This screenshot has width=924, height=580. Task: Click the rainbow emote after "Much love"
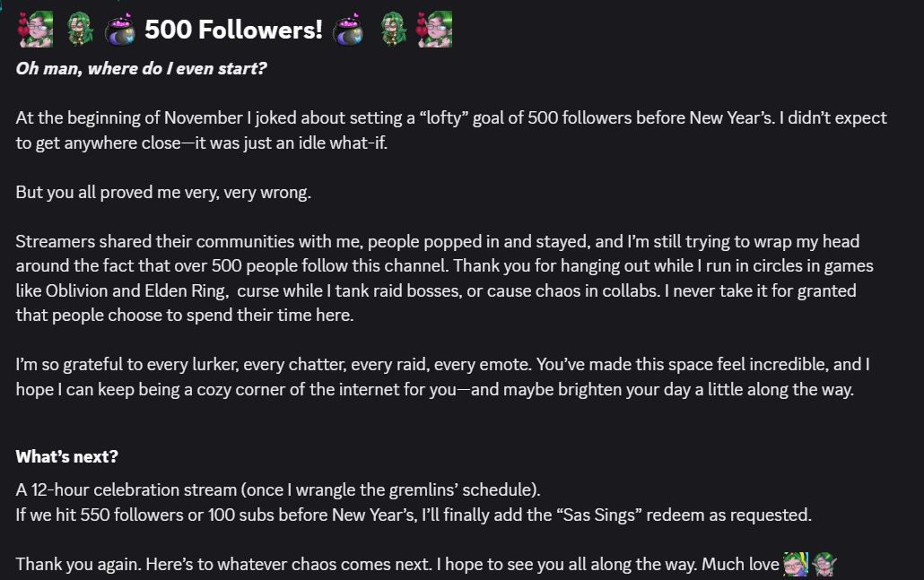pos(796,565)
